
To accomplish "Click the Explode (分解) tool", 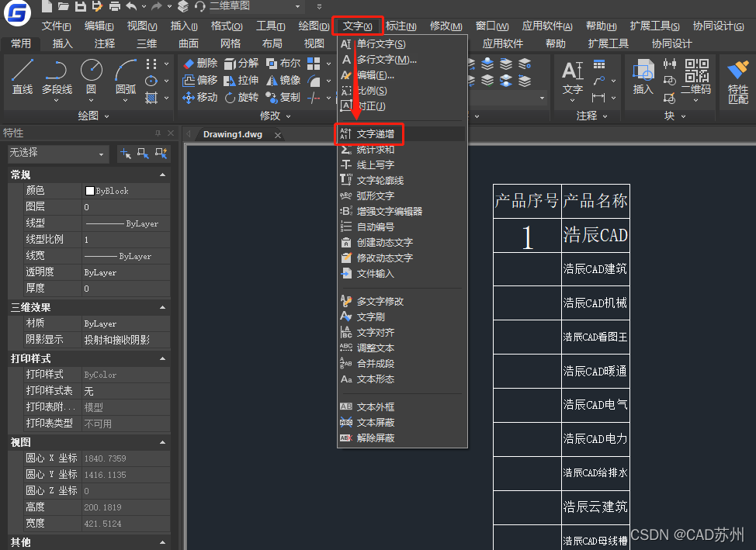I will pyautogui.click(x=241, y=63).
